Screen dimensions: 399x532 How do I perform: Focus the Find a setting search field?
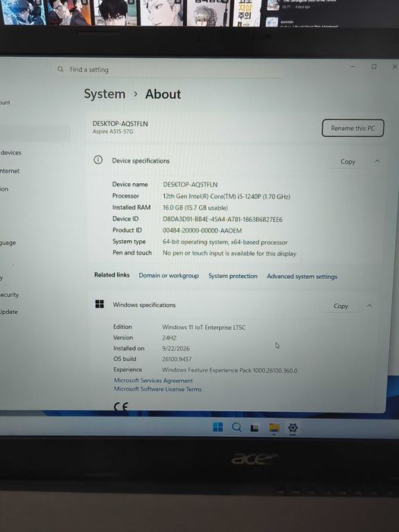click(169, 70)
